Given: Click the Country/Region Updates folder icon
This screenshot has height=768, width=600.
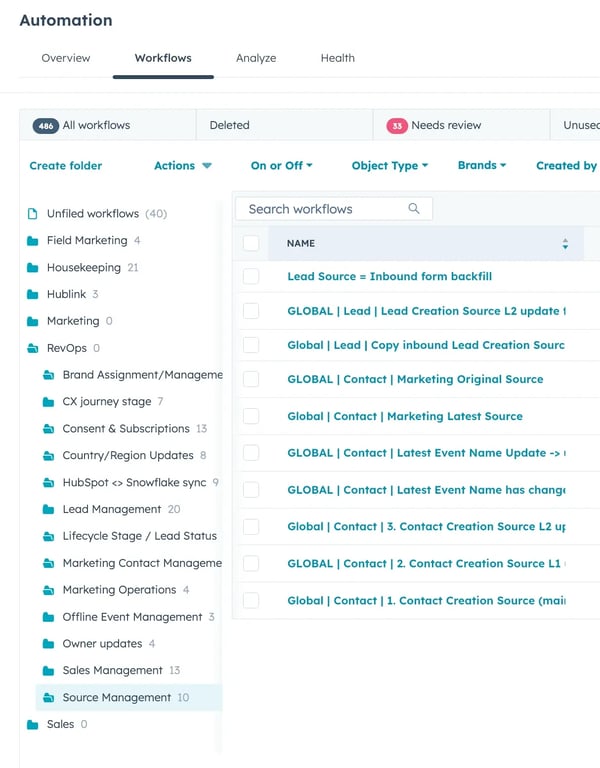Looking at the screenshot, I should [x=48, y=456].
